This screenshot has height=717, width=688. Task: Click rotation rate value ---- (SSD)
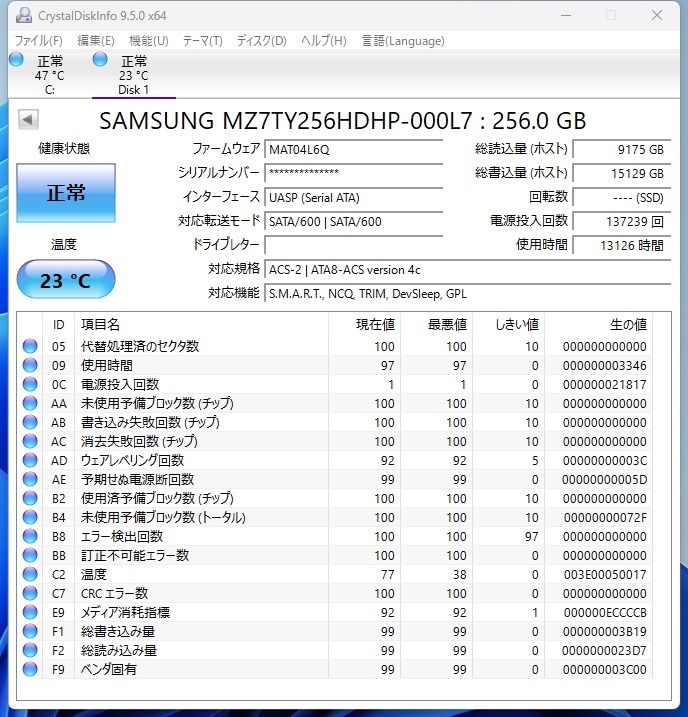pos(622,198)
